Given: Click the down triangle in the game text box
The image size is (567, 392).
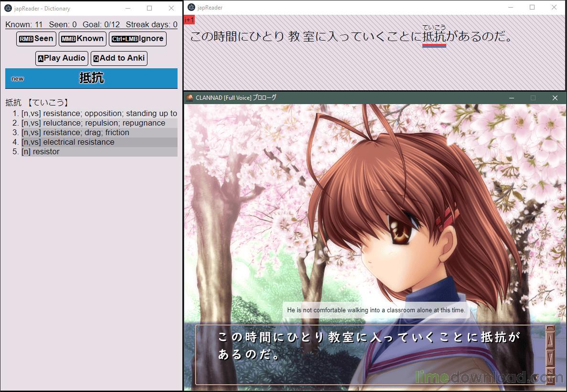Looking at the screenshot, I should coord(550,358).
